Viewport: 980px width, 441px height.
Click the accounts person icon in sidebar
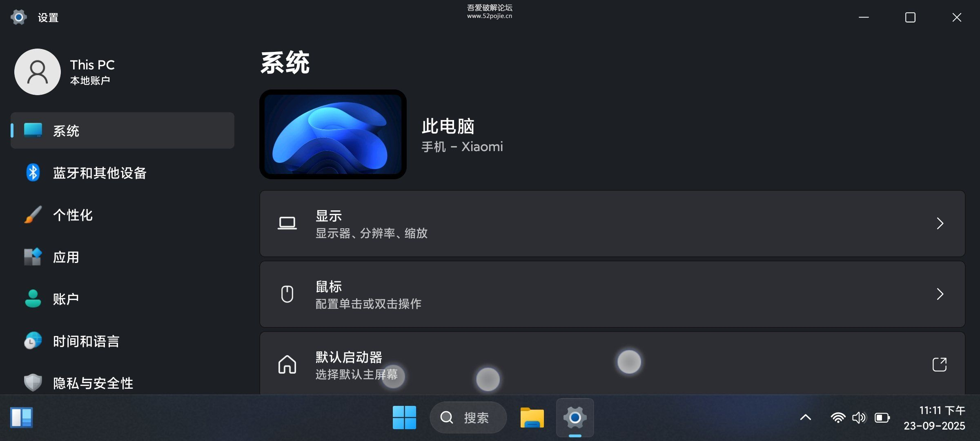click(33, 299)
